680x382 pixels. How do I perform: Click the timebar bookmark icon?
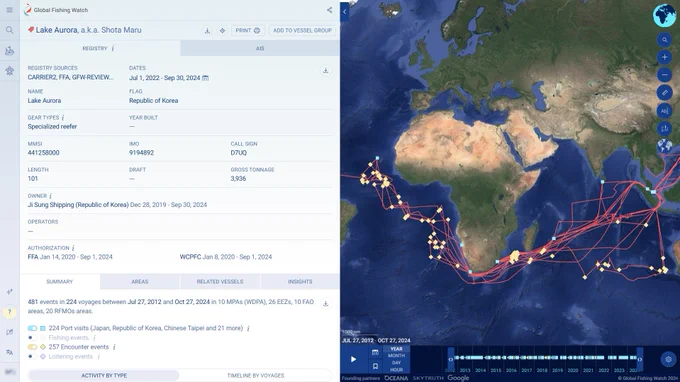click(375, 366)
